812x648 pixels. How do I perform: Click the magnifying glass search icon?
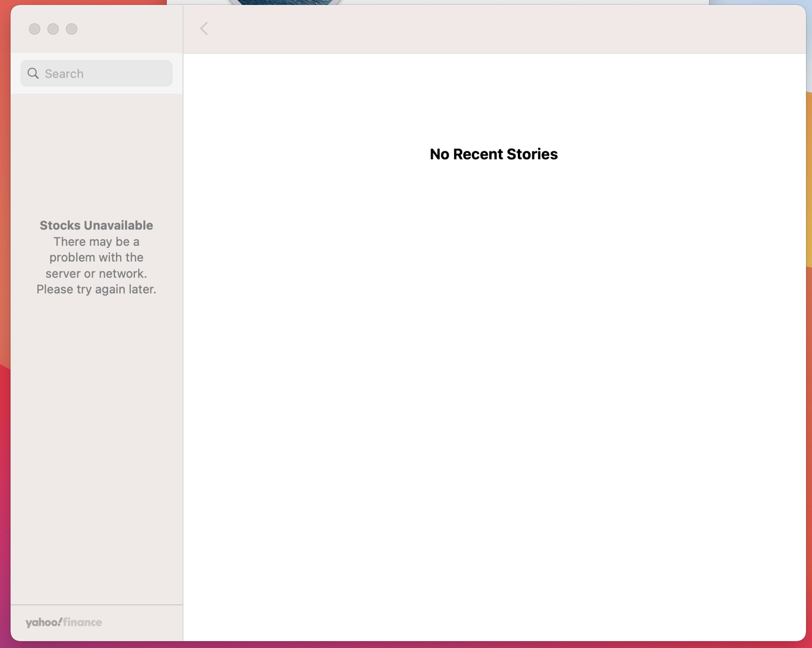coord(33,74)
